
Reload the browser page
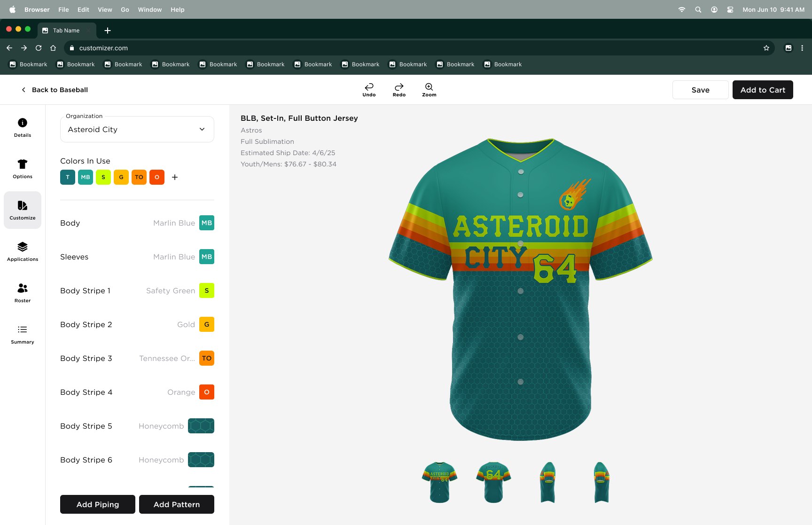click(x=39, y=48)
